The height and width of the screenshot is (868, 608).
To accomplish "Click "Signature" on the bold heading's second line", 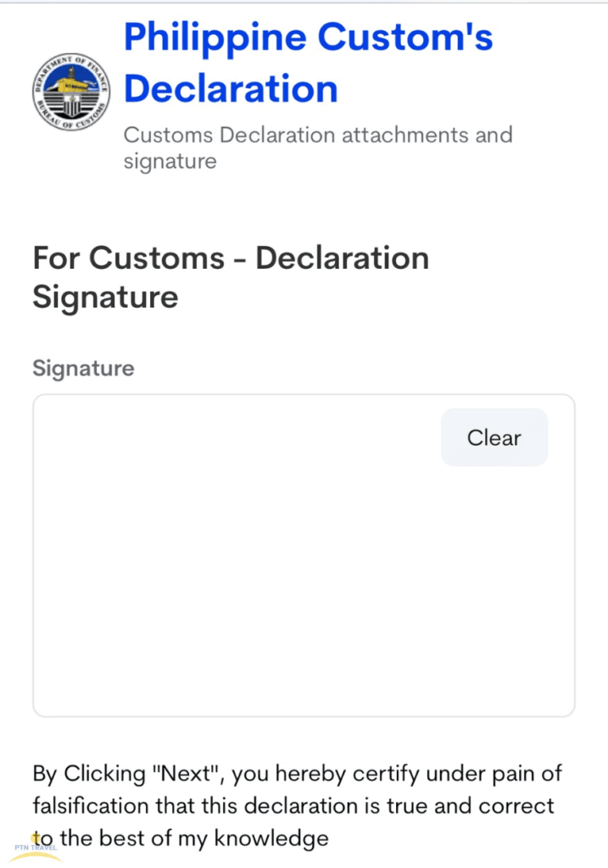I will pyautogui.click(x=105, y=298).
